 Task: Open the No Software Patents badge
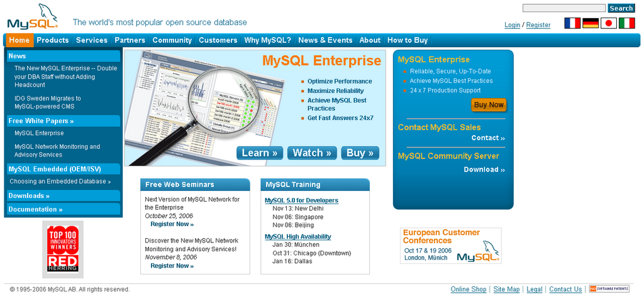click(609, 289)
